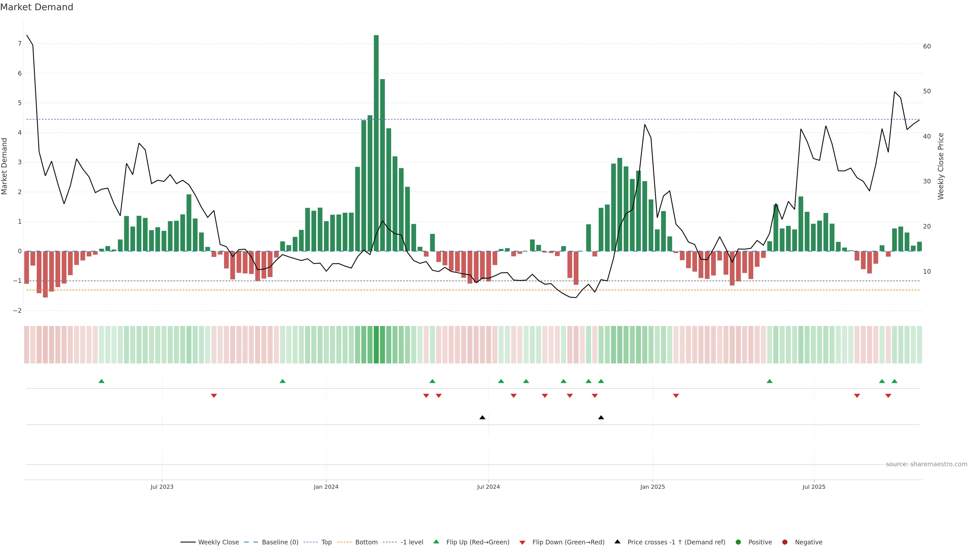Screen dimensions: 980x551
Task: Click the Market Demand chart title
Action: 36,7
